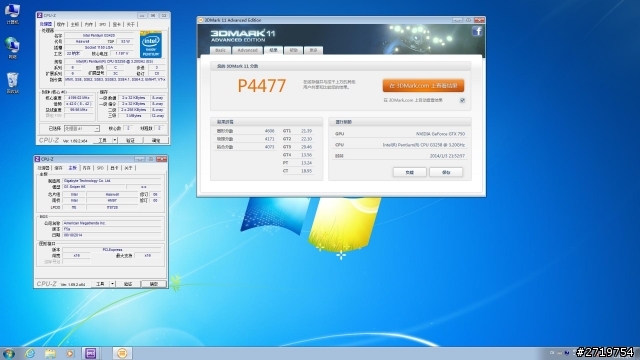
Task: Click 确定 button in CPU-Z mainboard window
Action: pyautogui.click(x=153, y=284)
